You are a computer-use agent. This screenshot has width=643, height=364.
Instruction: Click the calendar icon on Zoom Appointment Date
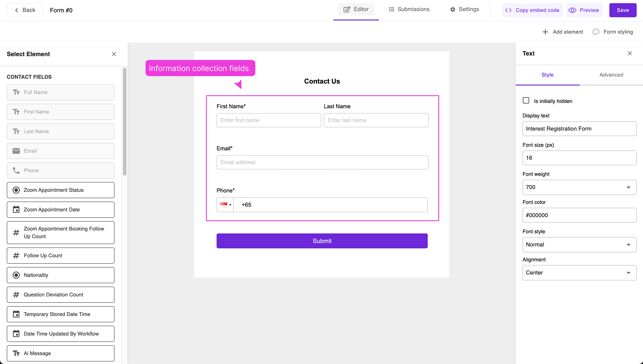coord(16,210)
